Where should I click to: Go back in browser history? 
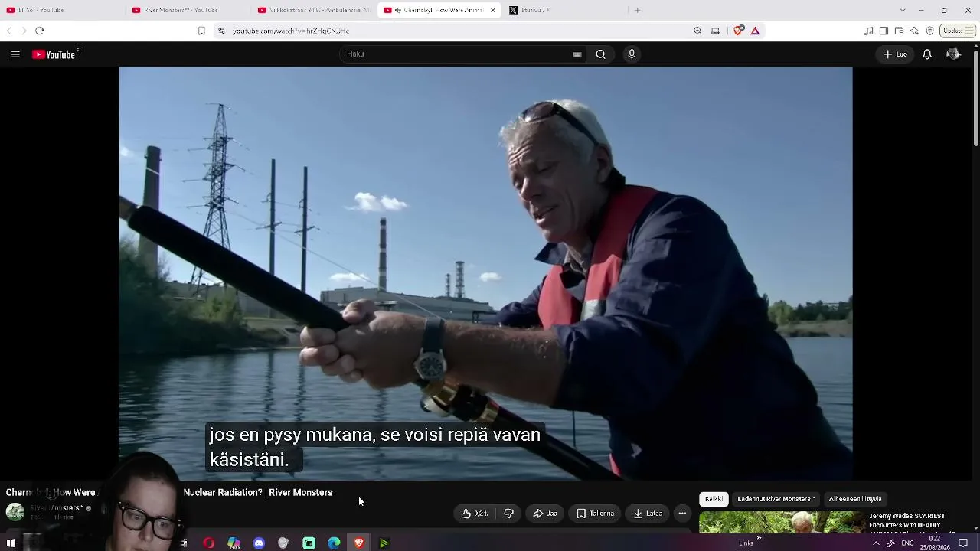point(9,31)
